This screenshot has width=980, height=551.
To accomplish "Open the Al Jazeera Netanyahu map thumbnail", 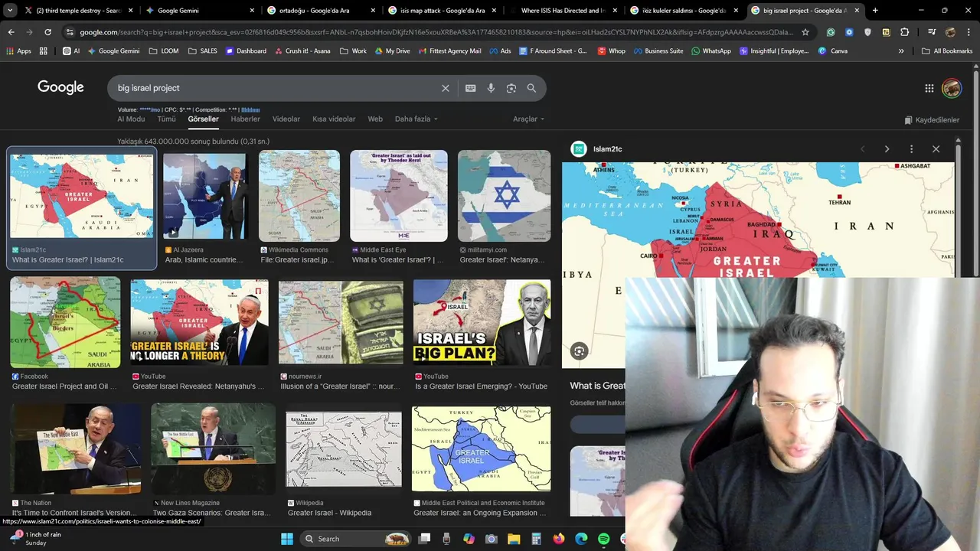I will point(204,197).
